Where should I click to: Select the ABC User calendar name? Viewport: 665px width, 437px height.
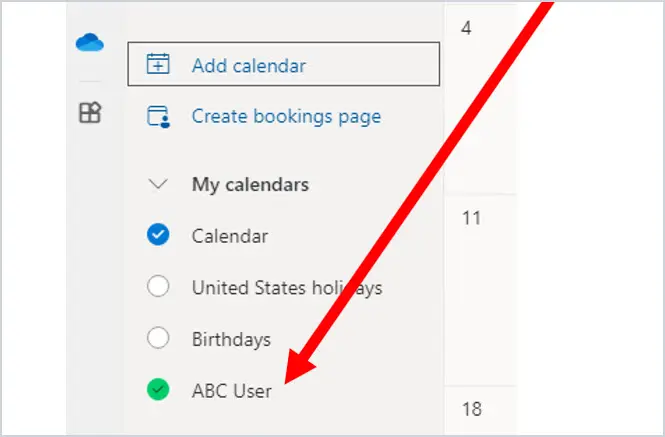pos(232,392)
